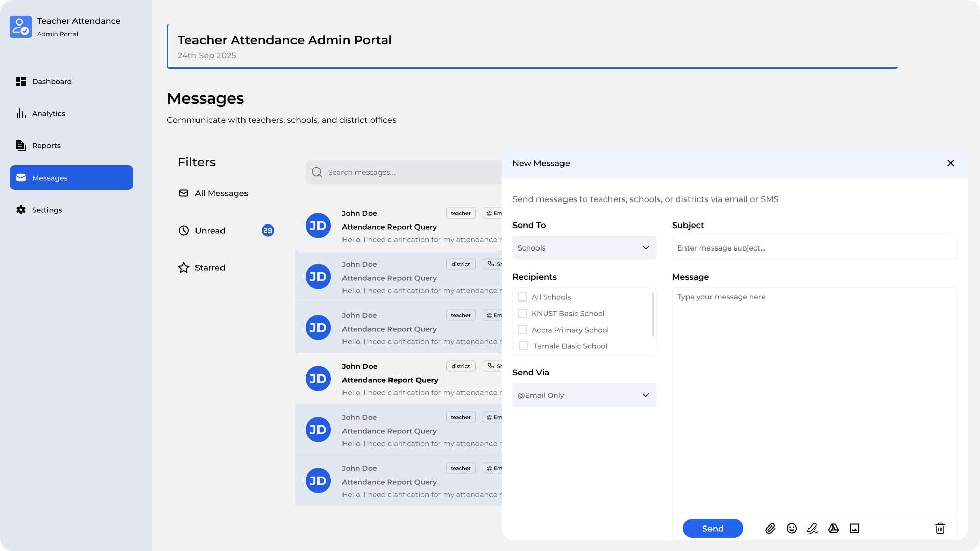Click the insert image icon
Screen dimensions: 980x551
[x=854, y=529]
